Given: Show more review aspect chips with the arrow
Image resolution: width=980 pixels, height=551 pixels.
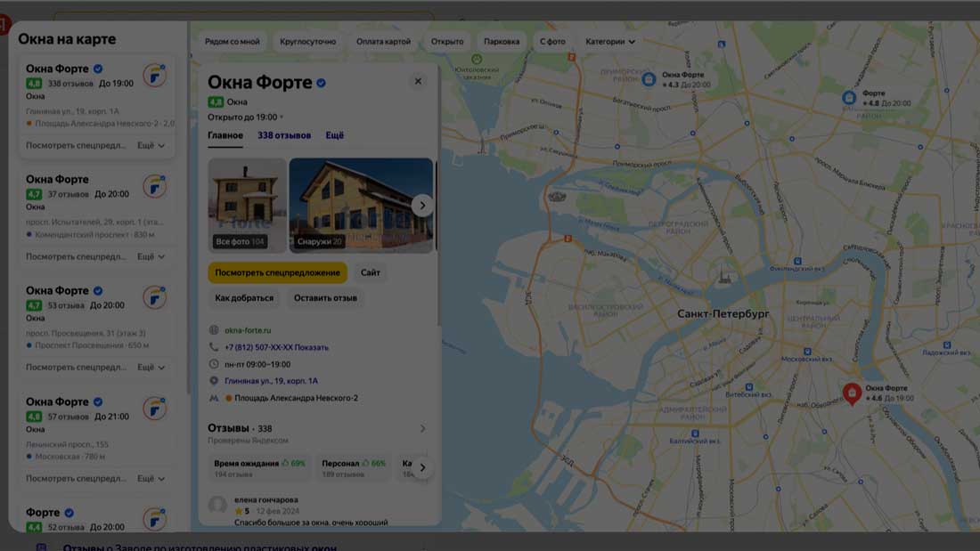Looking at the screenshot, I should [422, 467].
